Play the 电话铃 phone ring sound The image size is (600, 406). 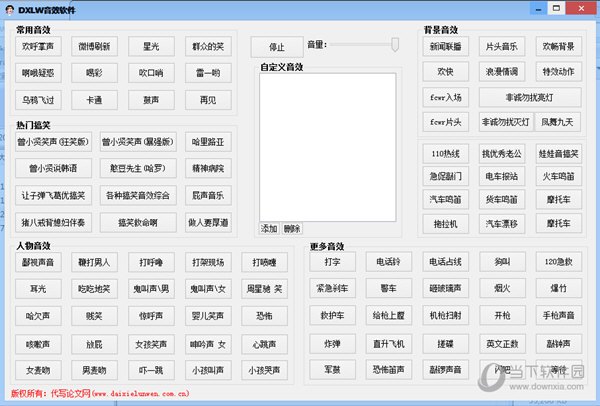coord(388,262)
